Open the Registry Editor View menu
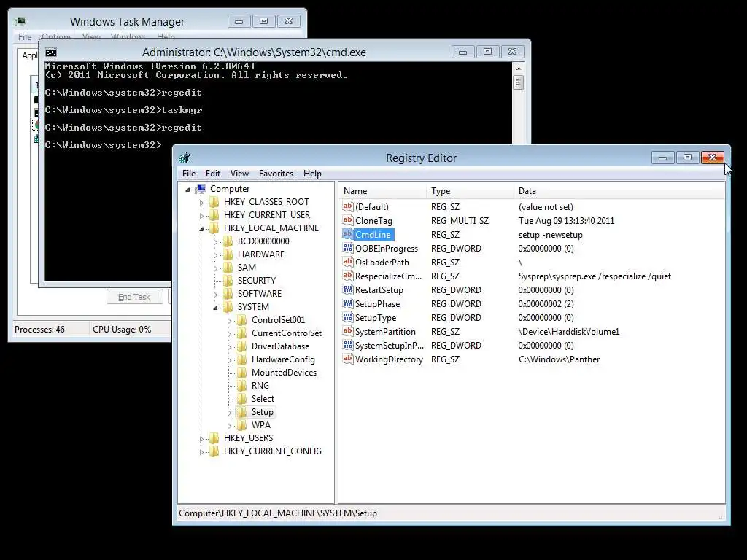Screen dimensions: 747x560 pos(239,174)
